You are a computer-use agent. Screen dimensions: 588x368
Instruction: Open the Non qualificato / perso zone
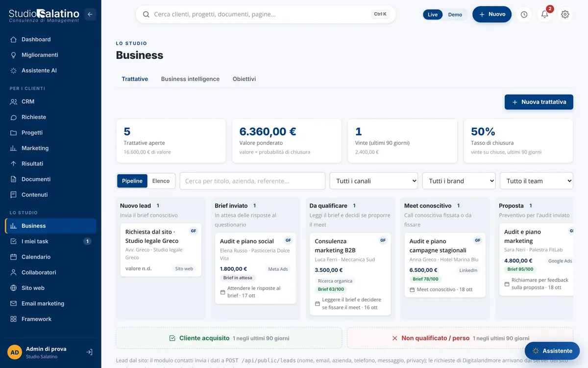[460, 338]
